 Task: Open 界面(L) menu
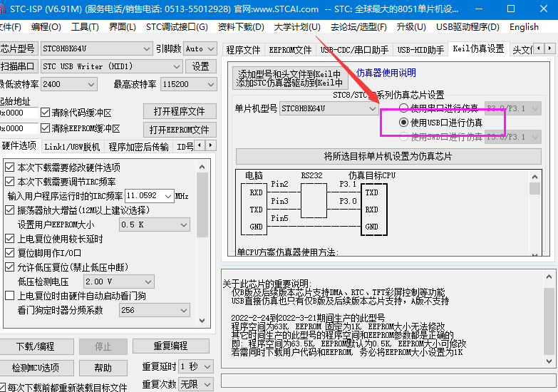click(x=123, y=27)
